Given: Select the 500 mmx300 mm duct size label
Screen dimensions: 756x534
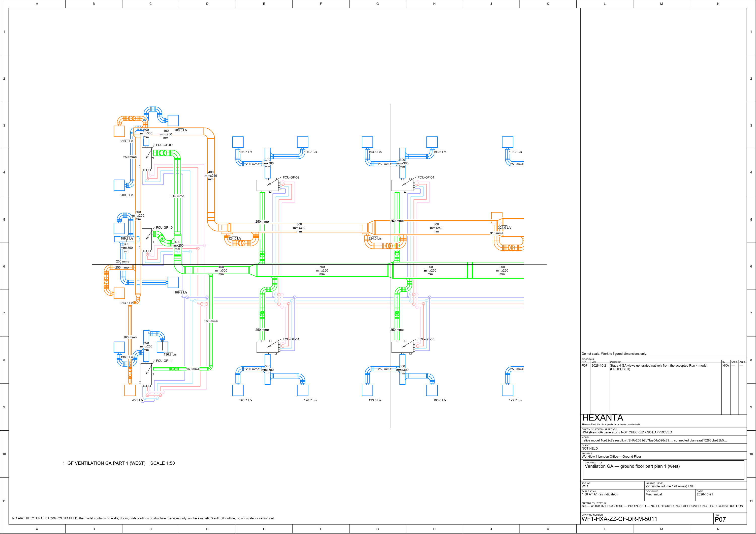Looking at the screenshot, I should pyautogui.click(x=299, y=228).
